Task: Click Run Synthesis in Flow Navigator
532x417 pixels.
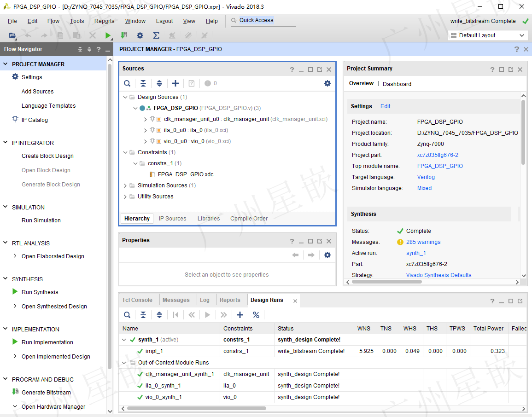Action: [40, 292]
